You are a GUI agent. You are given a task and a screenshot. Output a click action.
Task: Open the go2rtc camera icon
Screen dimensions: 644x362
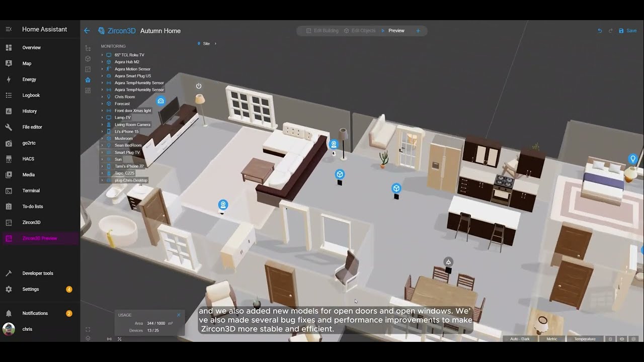pos(9,143)
